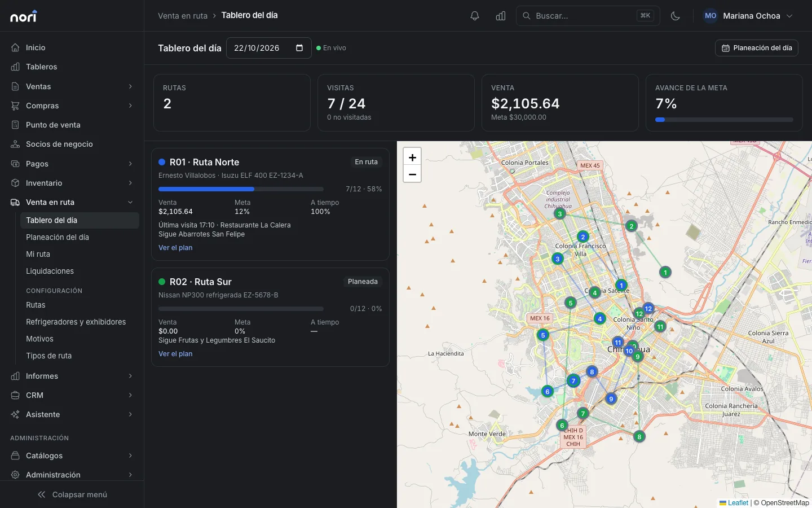Open the notifications bell
Viewport: 812px width, 508px height.
475,16
